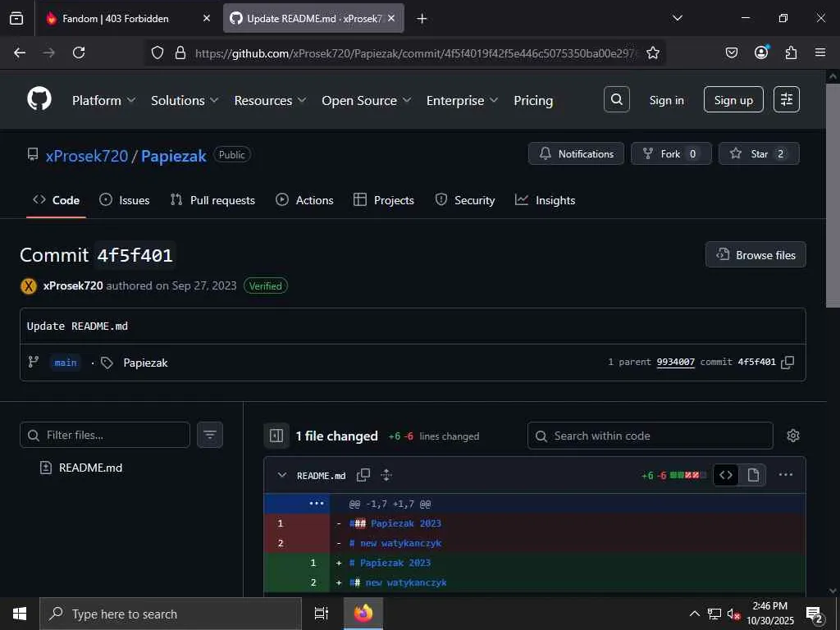Open the Firefox extensions icon

(x=791, y=52)
